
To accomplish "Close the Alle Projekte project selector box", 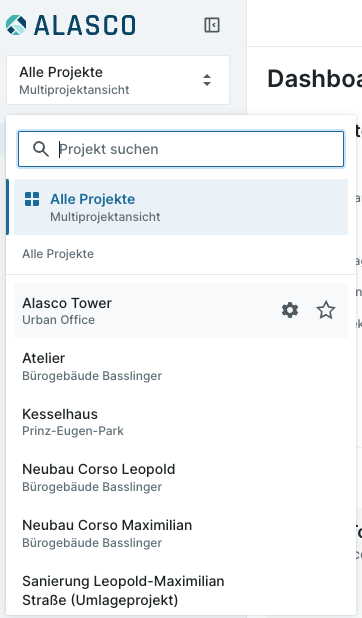I will pyautogui.click(x=118, y=80).
